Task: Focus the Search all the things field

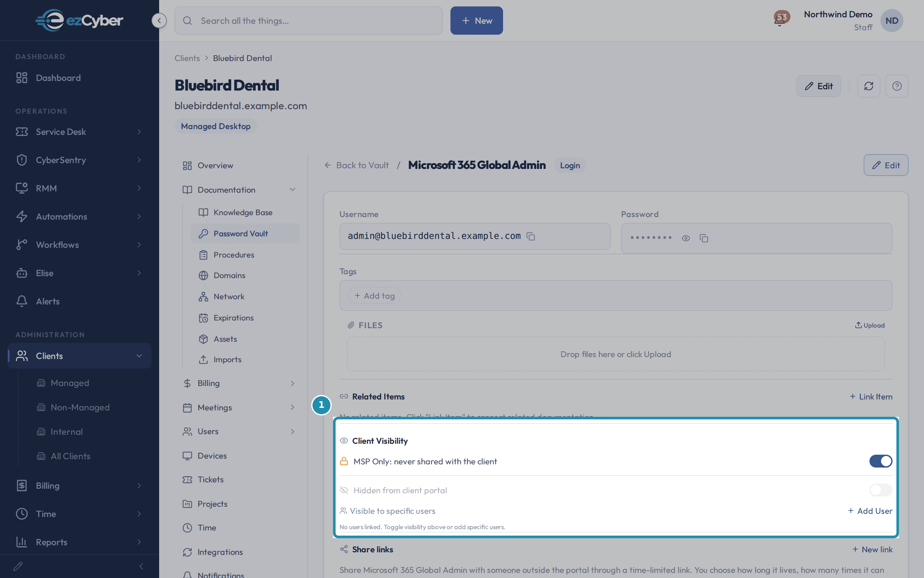Action: pos(309,21)
